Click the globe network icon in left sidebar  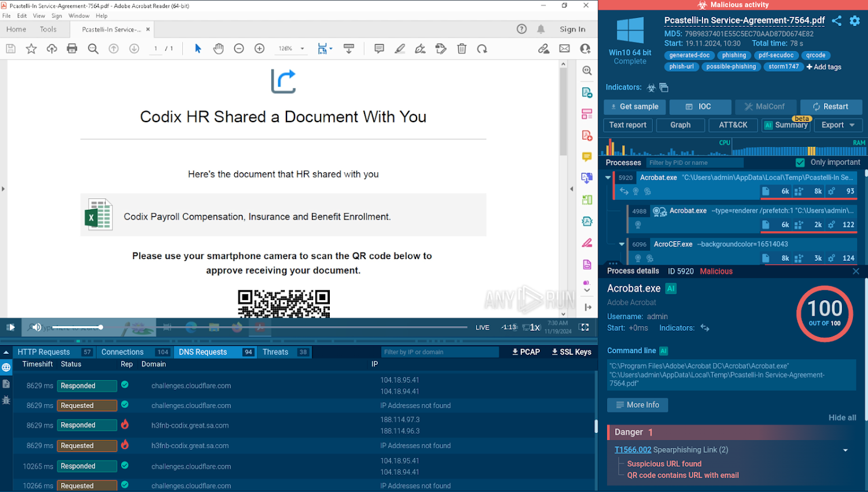[x=6, y=367]
